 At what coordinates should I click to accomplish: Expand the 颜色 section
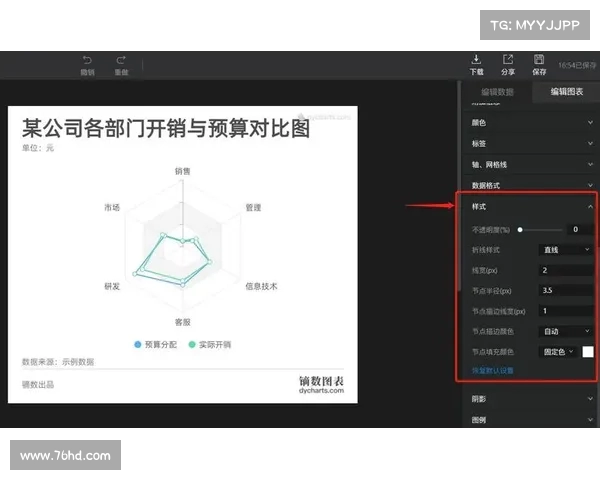(x=530, y=123)
